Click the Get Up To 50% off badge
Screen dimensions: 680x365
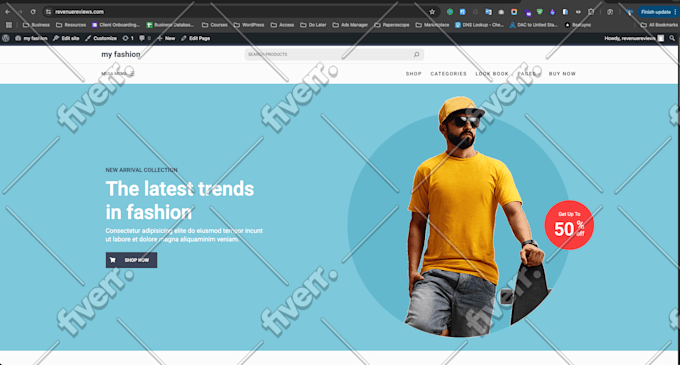pos(569,225)
